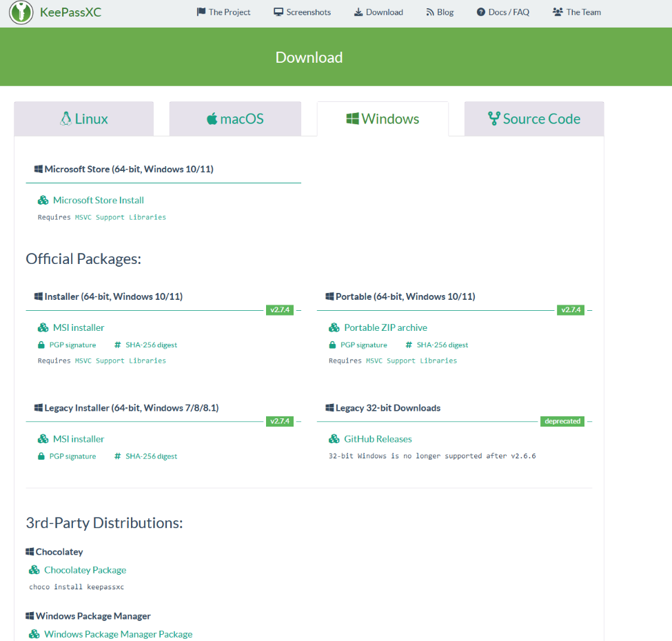Click the hash icon beside Installer SHA-256 digest
Screen dimensions: 672x641
tap(118, 345)
